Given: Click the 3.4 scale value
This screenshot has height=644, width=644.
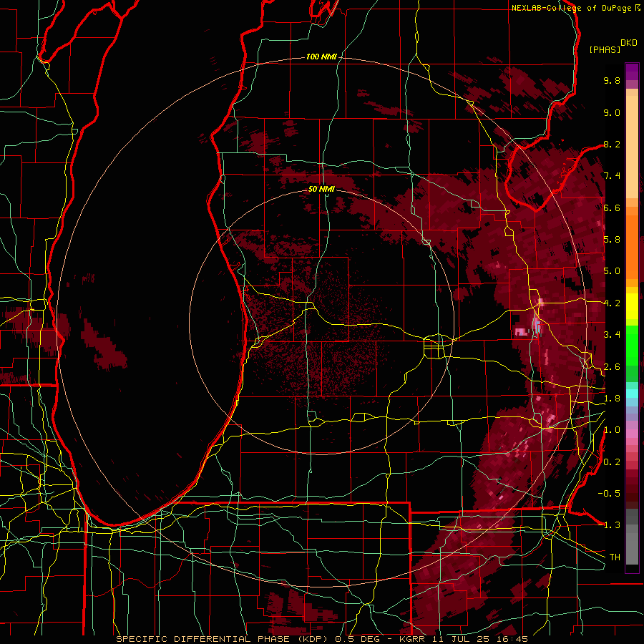Looking at the screenshot, I should [612, 335].
